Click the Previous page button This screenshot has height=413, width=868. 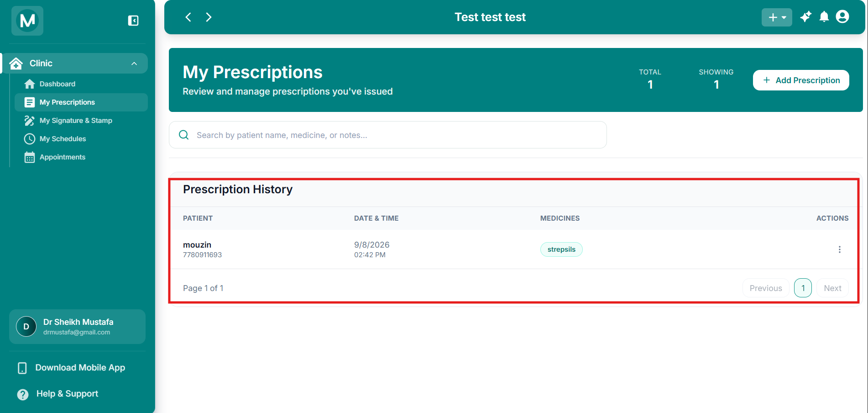pos(766,288)
